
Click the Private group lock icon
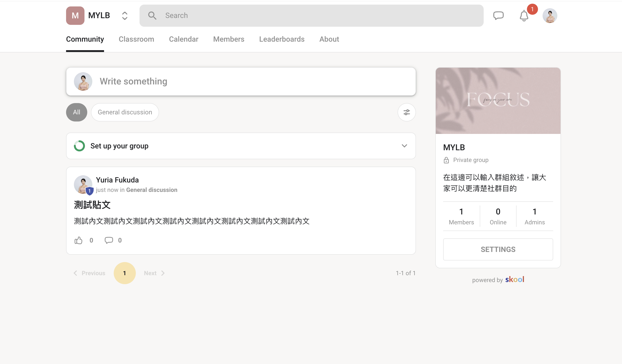(x=446, y=160)
